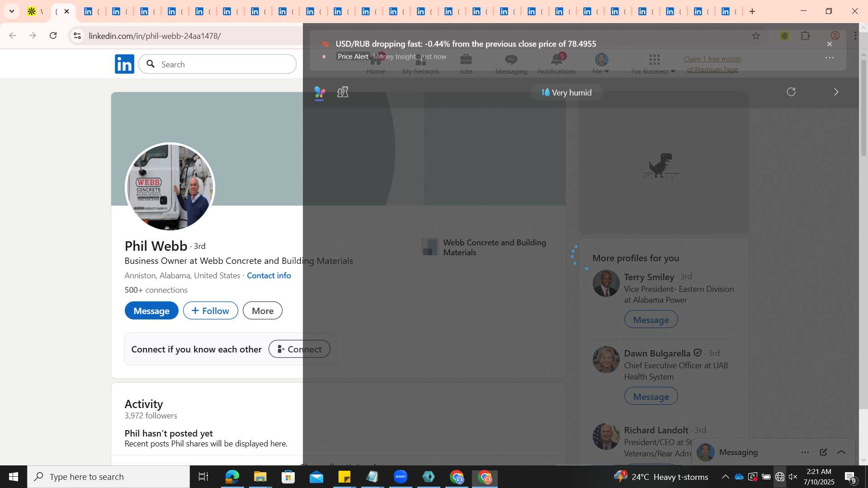This screenshot has height=488, width=868.
Task: Open the Windows Start menu
Action: point(14,477)
